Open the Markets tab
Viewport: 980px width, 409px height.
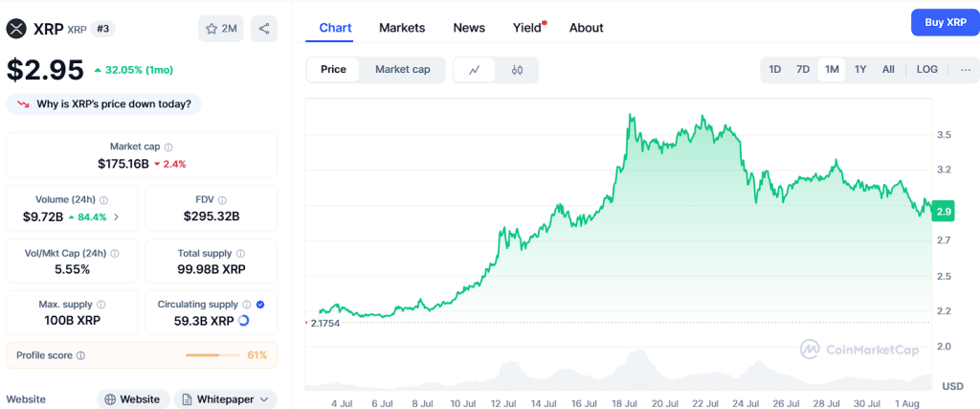(x=402, y=28)
